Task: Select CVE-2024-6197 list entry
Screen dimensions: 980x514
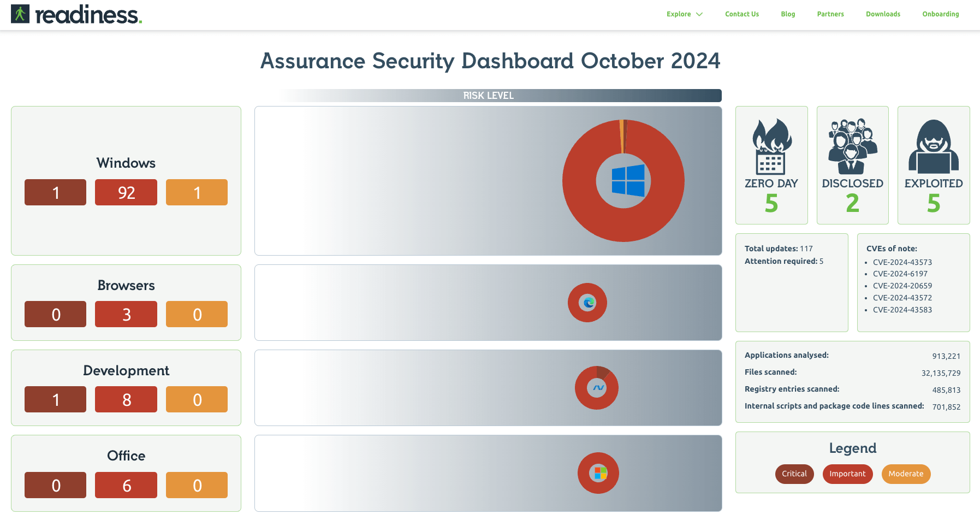Action: tap(900, 274)
